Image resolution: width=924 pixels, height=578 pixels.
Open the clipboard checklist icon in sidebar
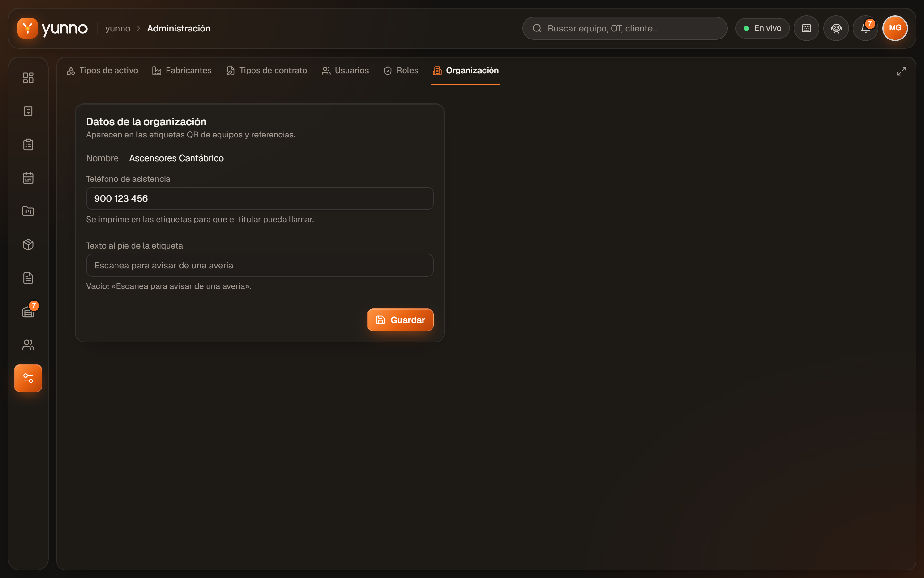(x=28, y=144)
